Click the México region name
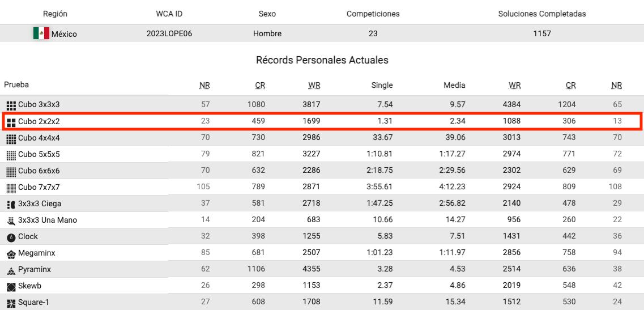This screenshot has height=310, width=644. 64,34
